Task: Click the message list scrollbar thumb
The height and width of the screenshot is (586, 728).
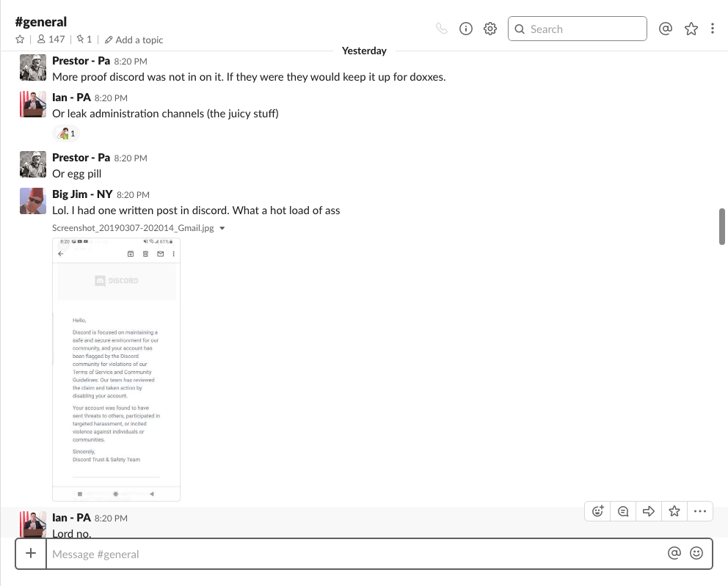Action: pyautogui.click(x=722, y=227)
